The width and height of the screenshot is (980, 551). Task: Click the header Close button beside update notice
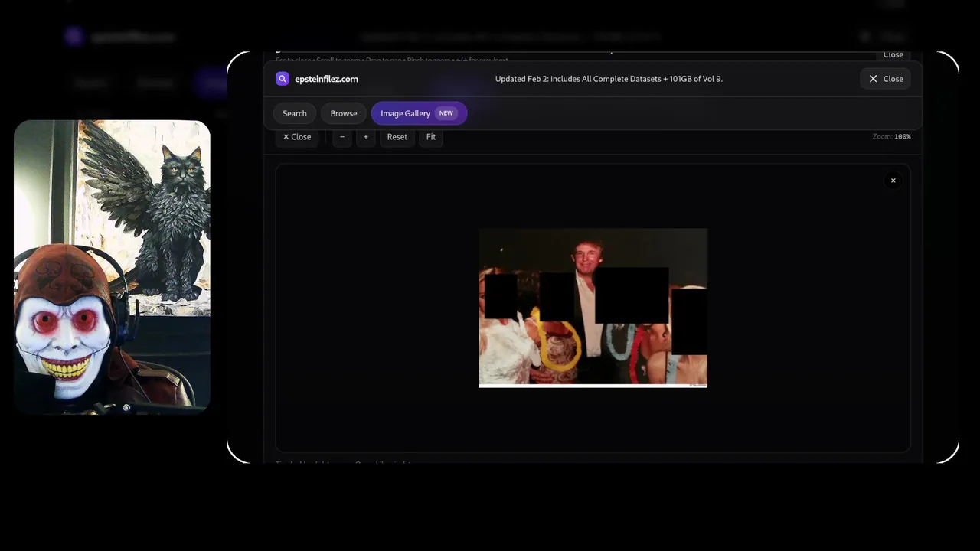pos(885,79)
